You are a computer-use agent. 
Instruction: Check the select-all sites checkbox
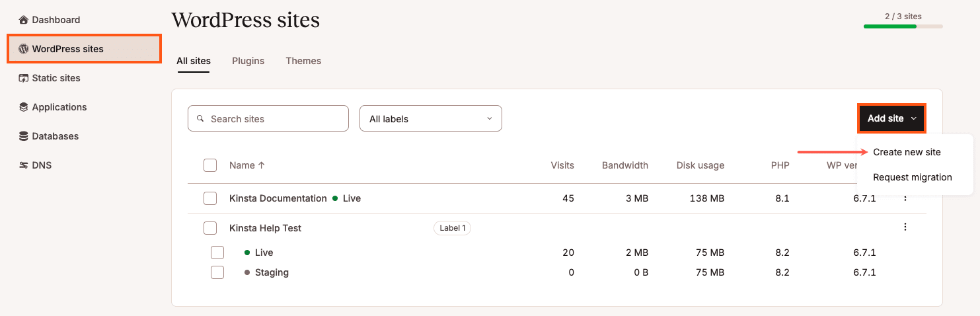click(x=210, y=165)
